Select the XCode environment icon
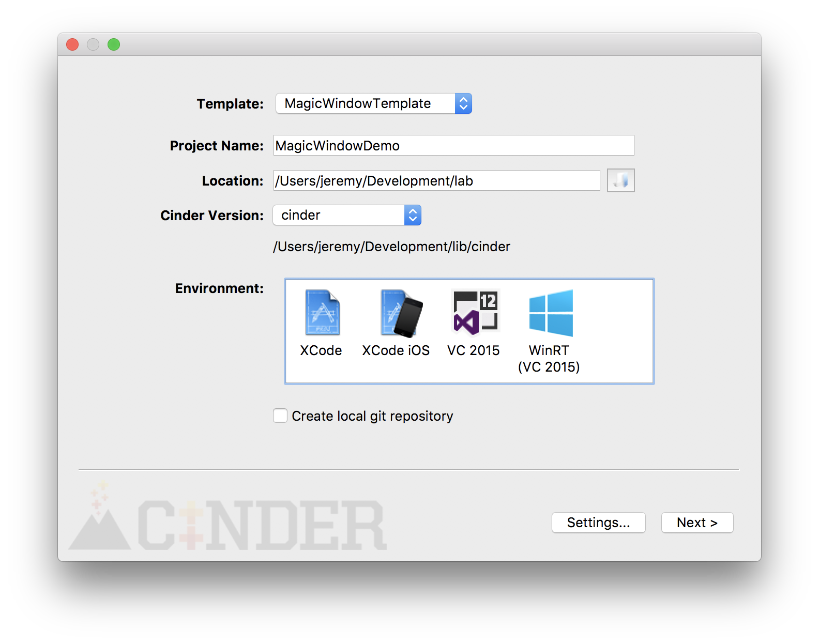 coord(323,313)
